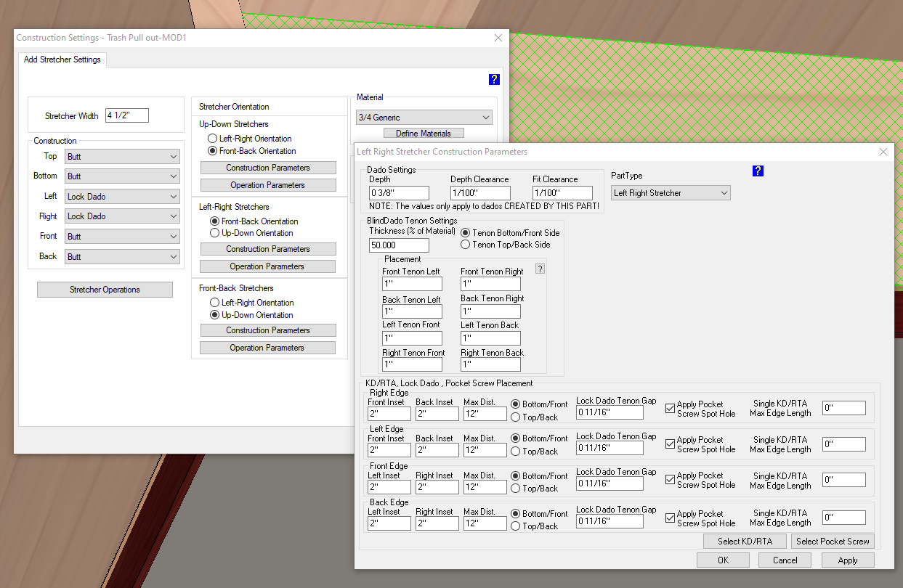
Task: Select the Add Stretcher Settings tab
Action: click(x=62, y=60)
